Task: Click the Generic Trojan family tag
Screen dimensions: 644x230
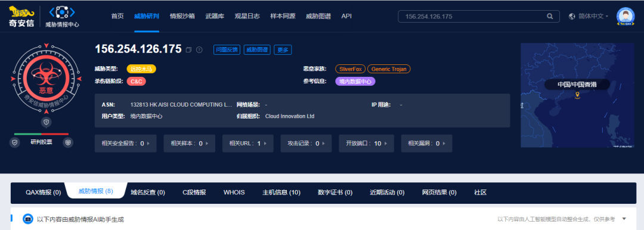Action: click(x=389, y=69)
